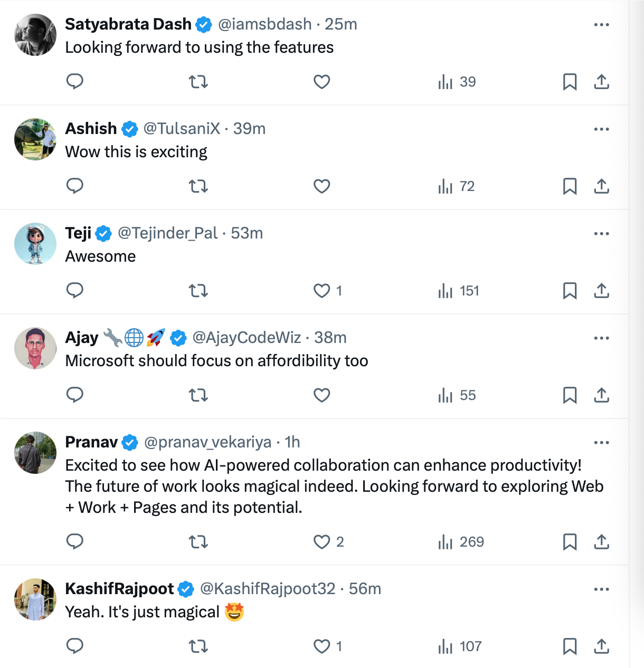The width and height of the screenshot is (644, 668).
Task: Open more options menu on Teji's tweet
Action: 601,234
